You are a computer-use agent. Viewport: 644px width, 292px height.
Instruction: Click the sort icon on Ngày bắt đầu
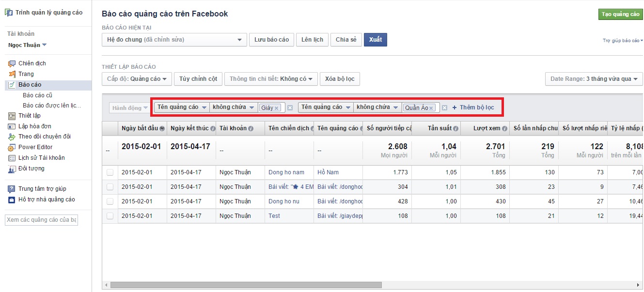pos(162,128)
